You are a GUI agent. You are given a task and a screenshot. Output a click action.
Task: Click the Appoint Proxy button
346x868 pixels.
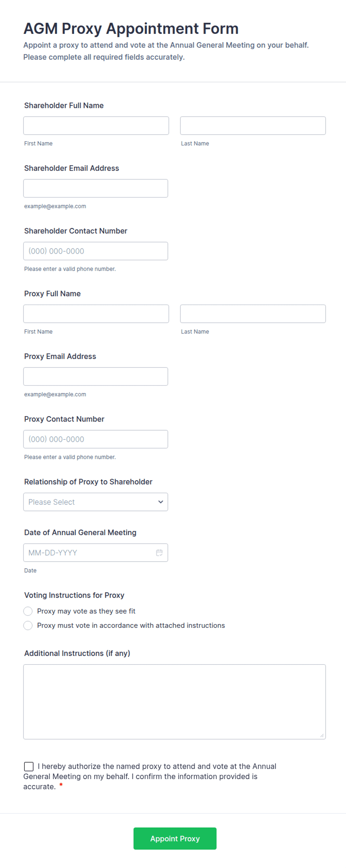click(175, 839)
